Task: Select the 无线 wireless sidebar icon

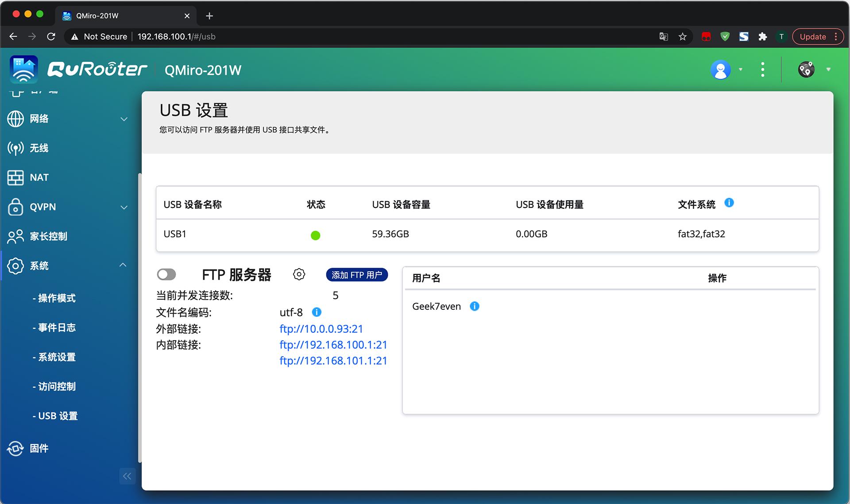Action: [15, 148]
